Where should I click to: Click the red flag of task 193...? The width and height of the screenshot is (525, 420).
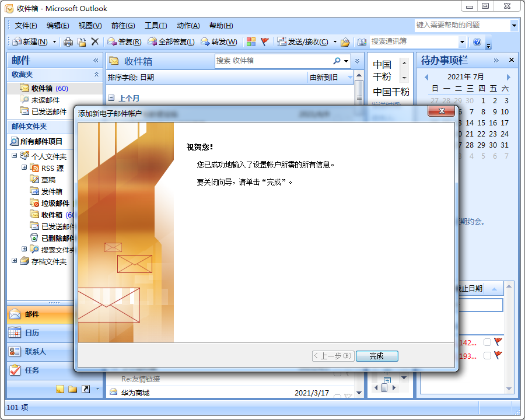(x=498, y=355)
